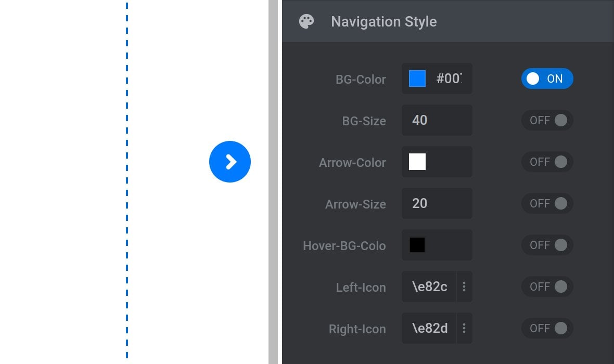Turn on the Right-Icon toggle
The width and height of the screenshot is (614, 364).
(x=547, y=328)
